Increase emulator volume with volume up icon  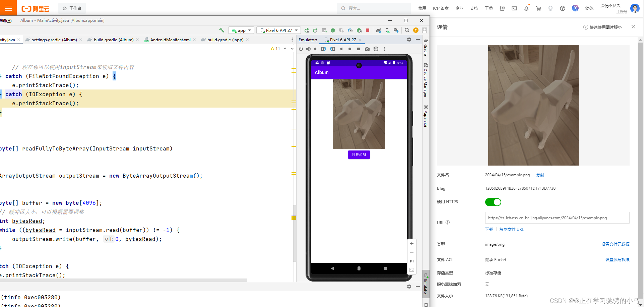click(x=308, y=49)
